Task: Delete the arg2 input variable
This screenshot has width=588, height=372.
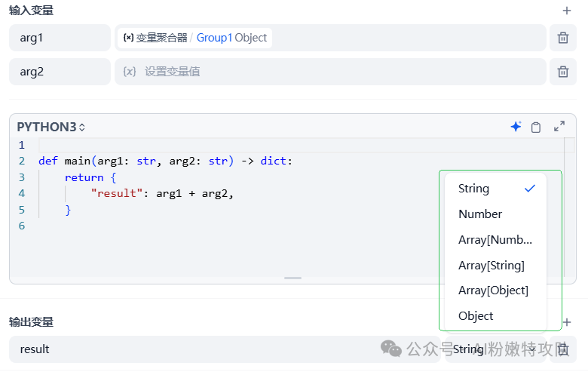Action: 562,72
